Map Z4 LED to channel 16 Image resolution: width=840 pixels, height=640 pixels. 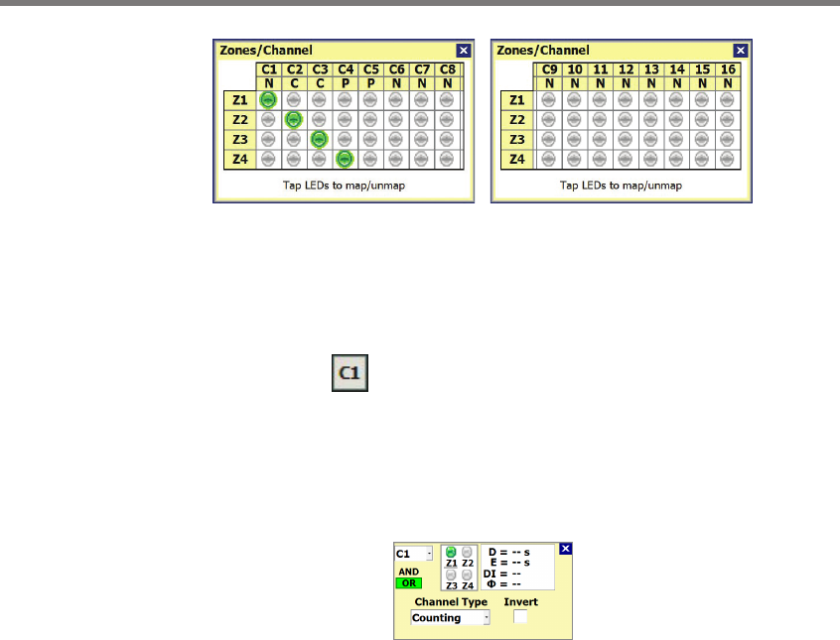coord(727,159)
